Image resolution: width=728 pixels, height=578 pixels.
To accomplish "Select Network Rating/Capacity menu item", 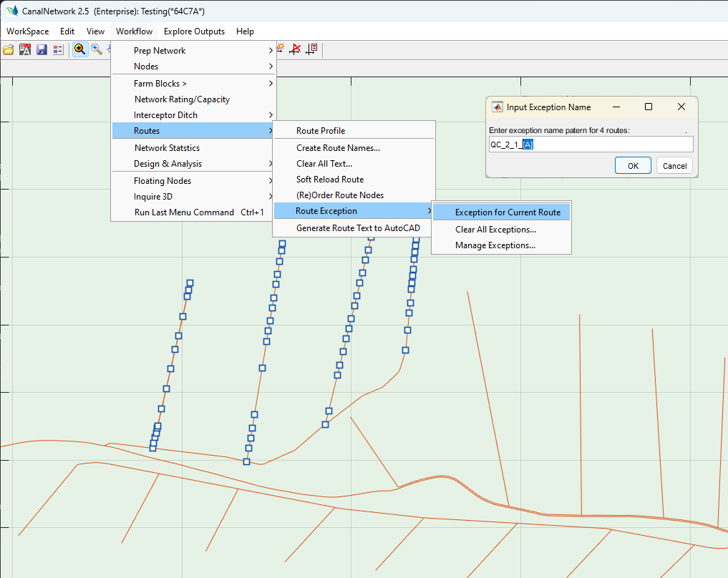I will click(182, 99).
